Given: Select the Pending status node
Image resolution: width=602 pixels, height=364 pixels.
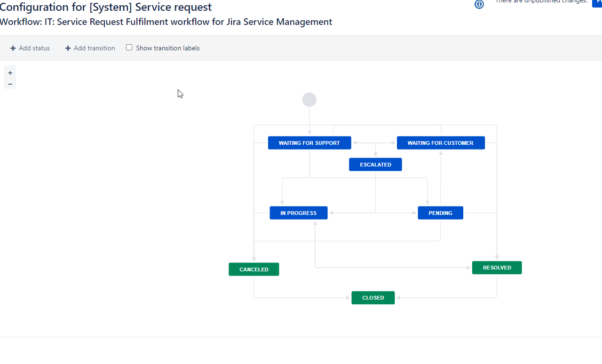Looking at the screenshot, I should point(441,213).
